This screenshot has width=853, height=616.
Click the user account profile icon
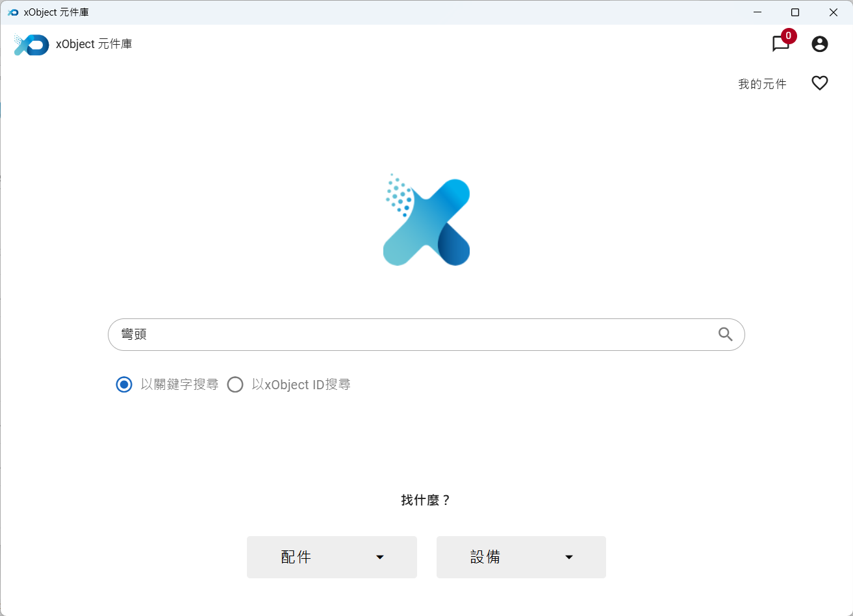pos(819,44)
